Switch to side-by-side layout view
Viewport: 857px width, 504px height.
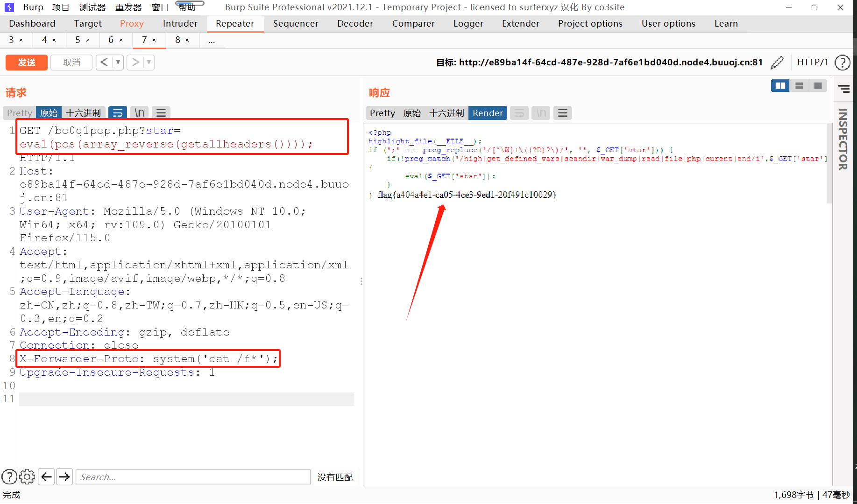pos(780,86)
